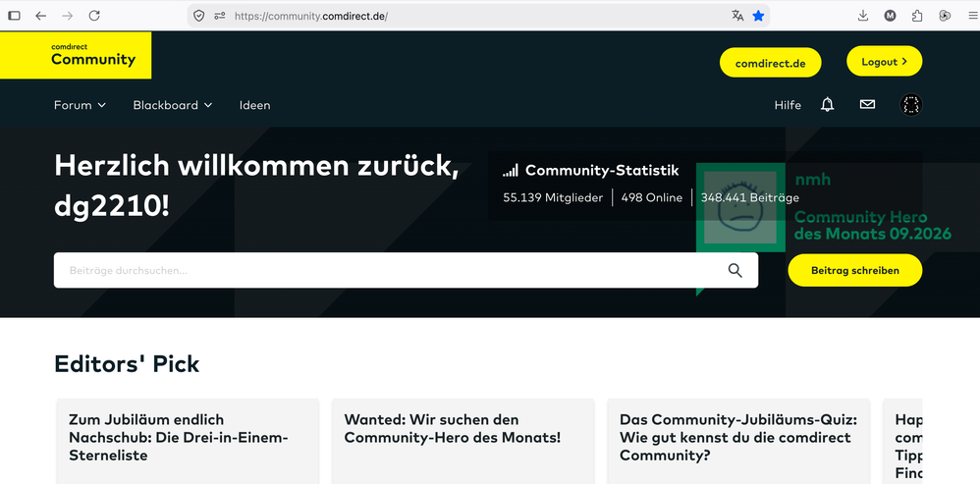The height and width of the screenshot is (484, 980).
Task: Open the Community-Jubiläums-Quiz card
Action: click(738, 442)
